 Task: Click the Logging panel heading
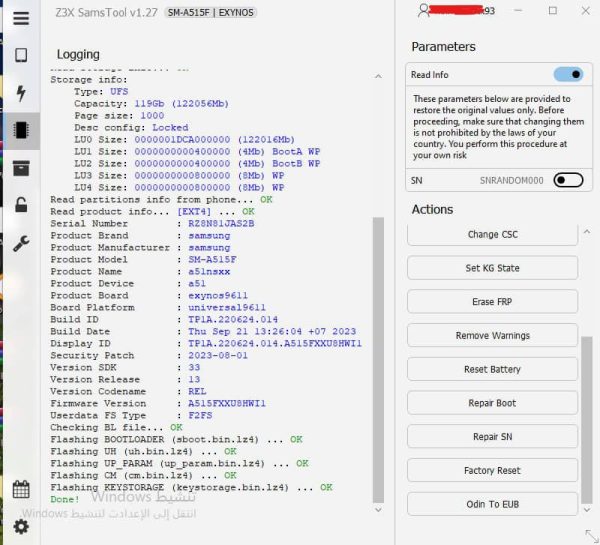tap(78, 55)
